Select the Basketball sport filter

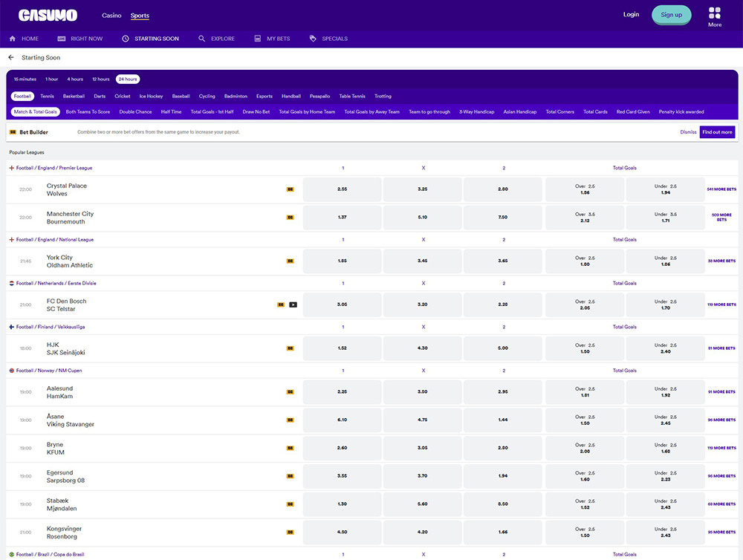pos(74,96)
